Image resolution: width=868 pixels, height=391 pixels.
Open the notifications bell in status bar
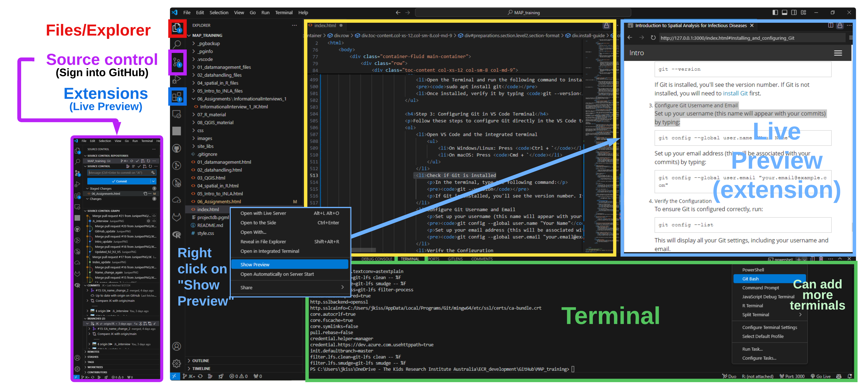pos(850,376)
